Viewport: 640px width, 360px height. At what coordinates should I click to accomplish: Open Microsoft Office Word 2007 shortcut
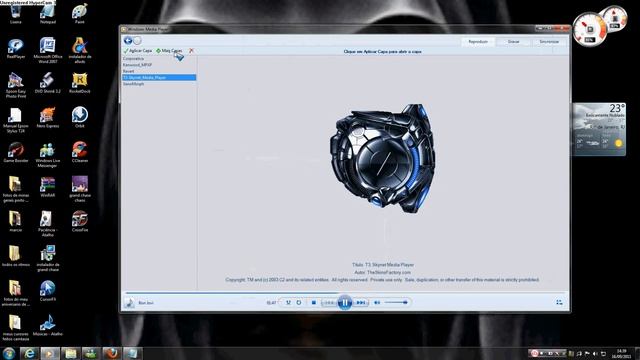[x=48, y=51]
